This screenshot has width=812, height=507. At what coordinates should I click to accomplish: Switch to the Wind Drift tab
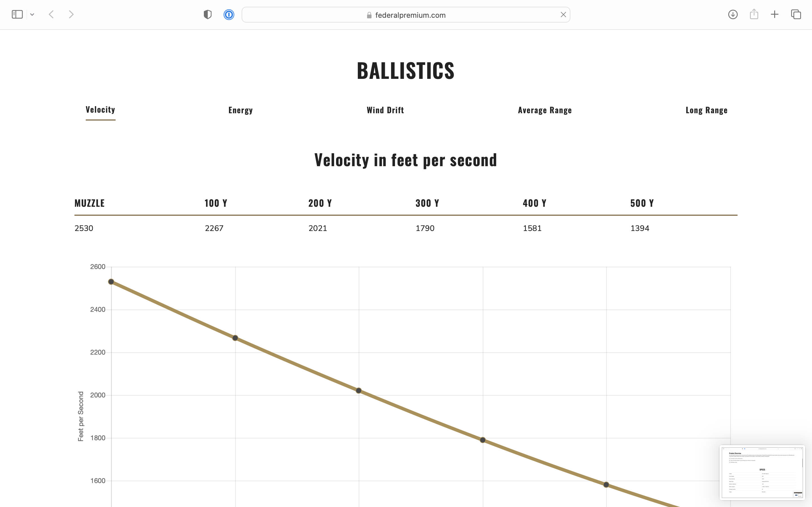pos(385,110)
